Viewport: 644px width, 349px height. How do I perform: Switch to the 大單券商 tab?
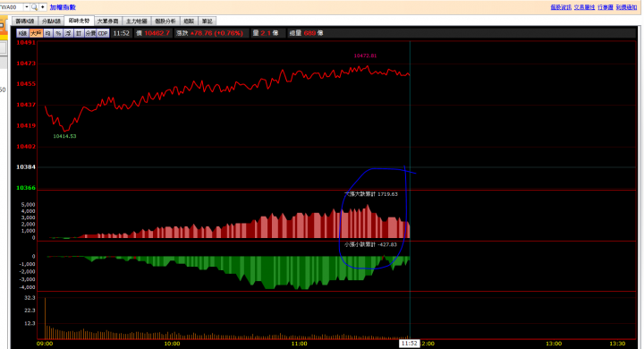tap(107, 21)
